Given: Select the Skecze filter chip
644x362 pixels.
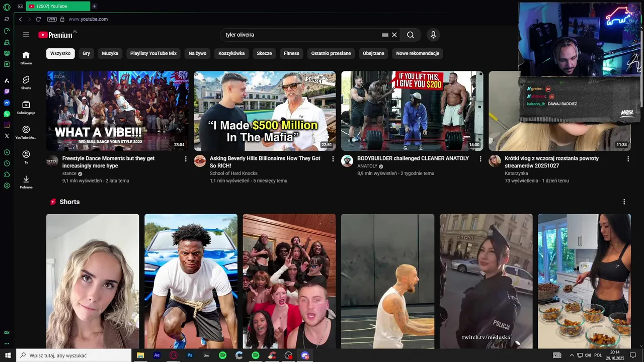Looking at the screenshot, I should (x=264, y=53).
